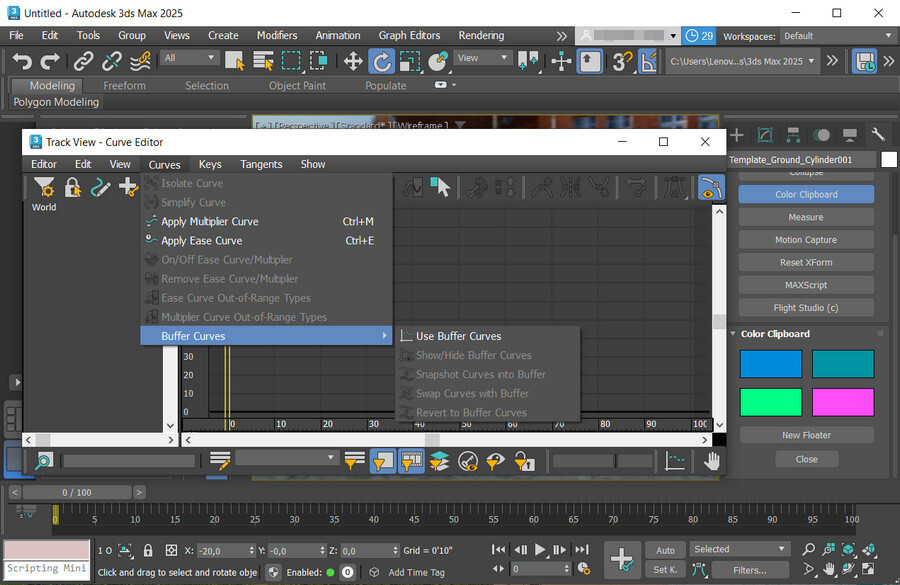Choose Apply Multiplier Curve menu item
This screenshot has width=900, height=585.
coord(266,222)
